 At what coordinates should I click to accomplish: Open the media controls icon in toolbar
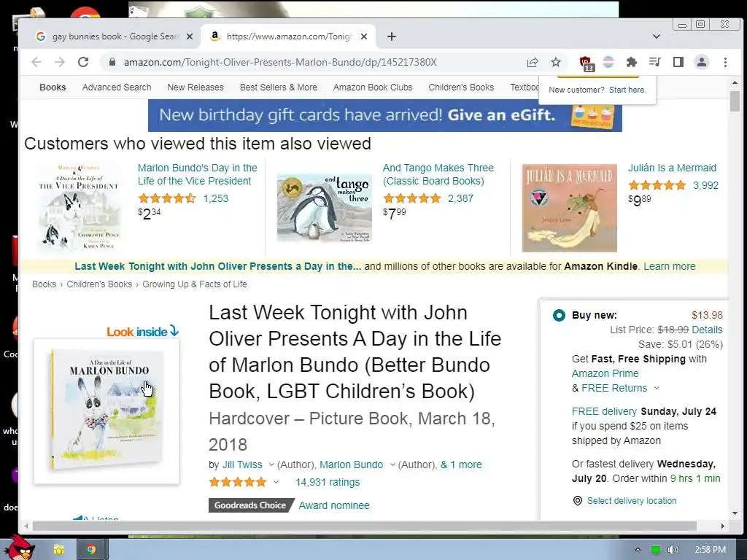tap(654, 62)
